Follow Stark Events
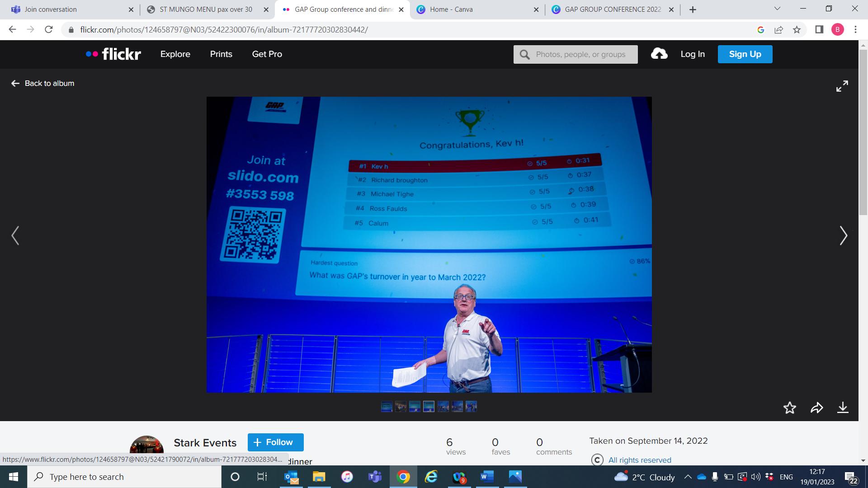This screenshot has height=488, width=868. coord(275,442)
